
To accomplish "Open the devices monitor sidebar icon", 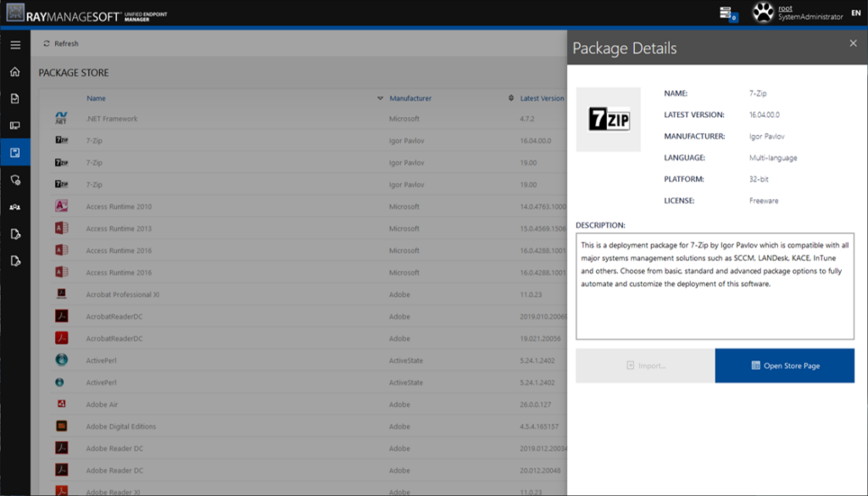I will 15,125.
